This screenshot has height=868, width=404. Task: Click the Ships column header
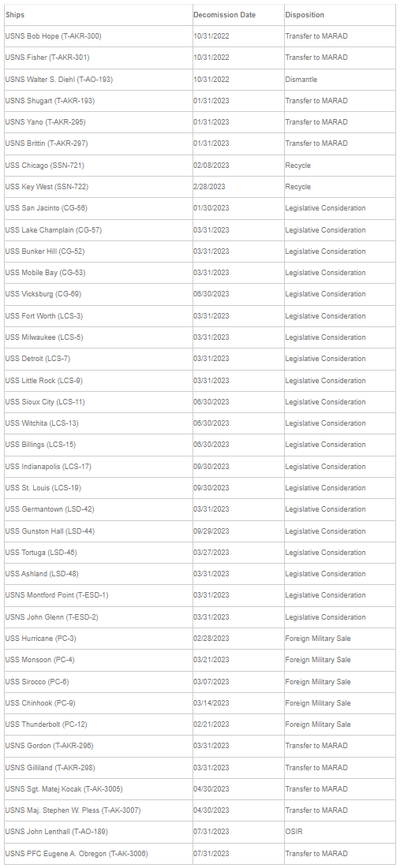coord(98,15)
